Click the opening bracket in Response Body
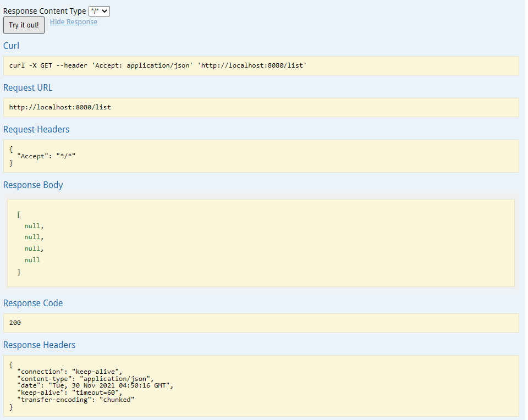Viewport: 528px width, 420px height. click(19, 215)
